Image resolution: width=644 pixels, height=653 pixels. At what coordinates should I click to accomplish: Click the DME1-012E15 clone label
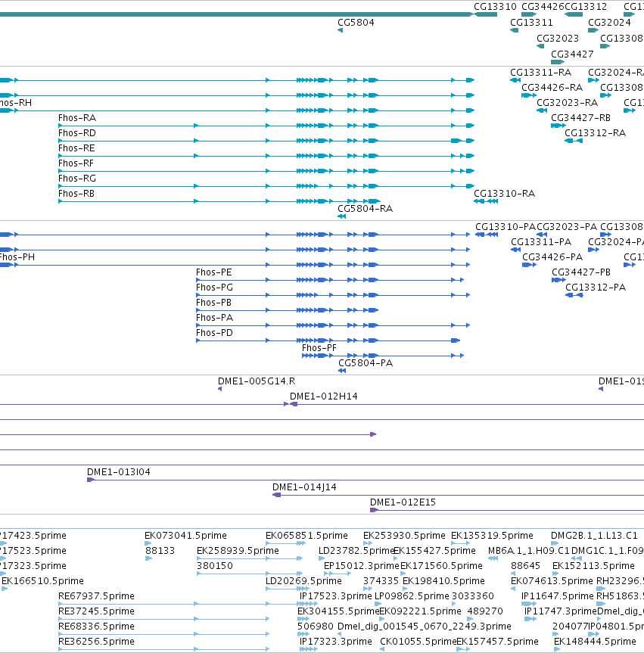pos(403,502)
